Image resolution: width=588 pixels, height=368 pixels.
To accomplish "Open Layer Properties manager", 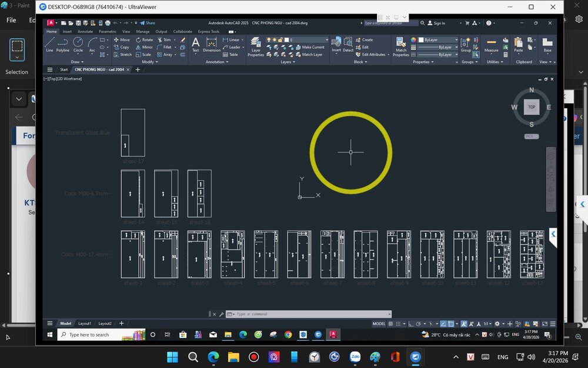I will click(256, 47).
